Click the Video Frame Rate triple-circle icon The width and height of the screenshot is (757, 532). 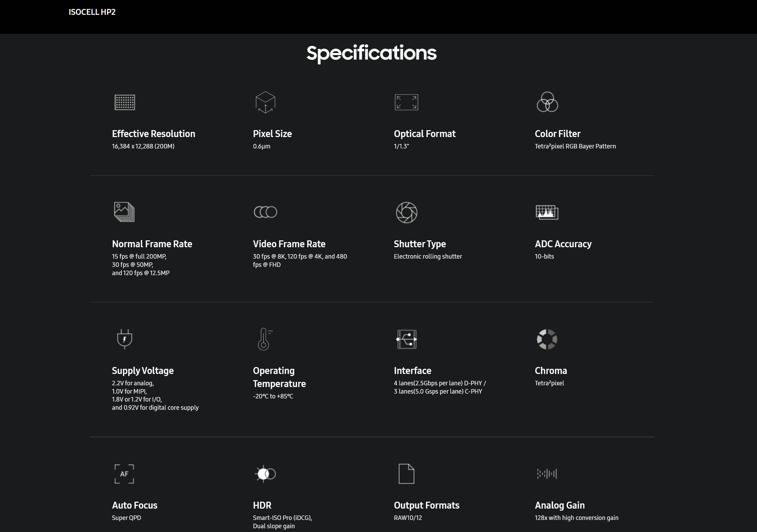click(265, 212)
